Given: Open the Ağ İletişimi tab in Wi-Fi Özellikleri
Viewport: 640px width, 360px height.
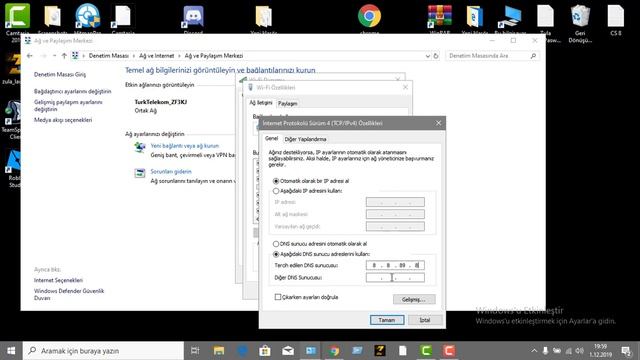Looking at the screenshot, I should tap(261, 103).
